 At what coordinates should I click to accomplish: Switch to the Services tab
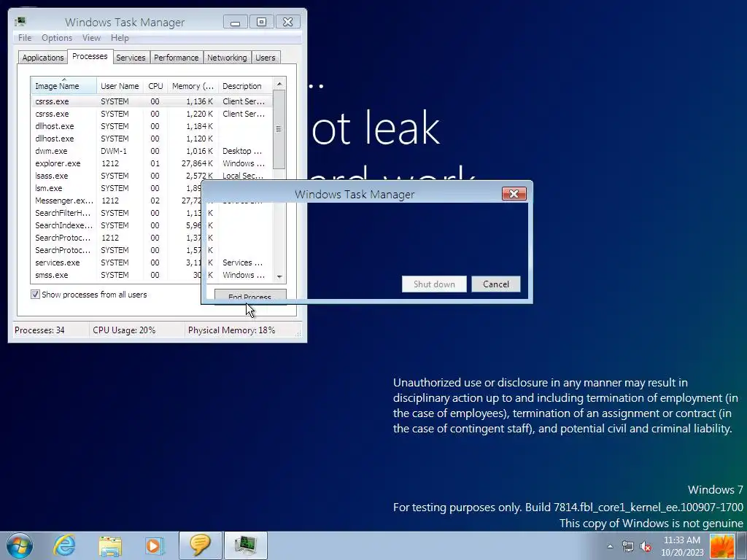pyautogui.click(x=131, y=58)
